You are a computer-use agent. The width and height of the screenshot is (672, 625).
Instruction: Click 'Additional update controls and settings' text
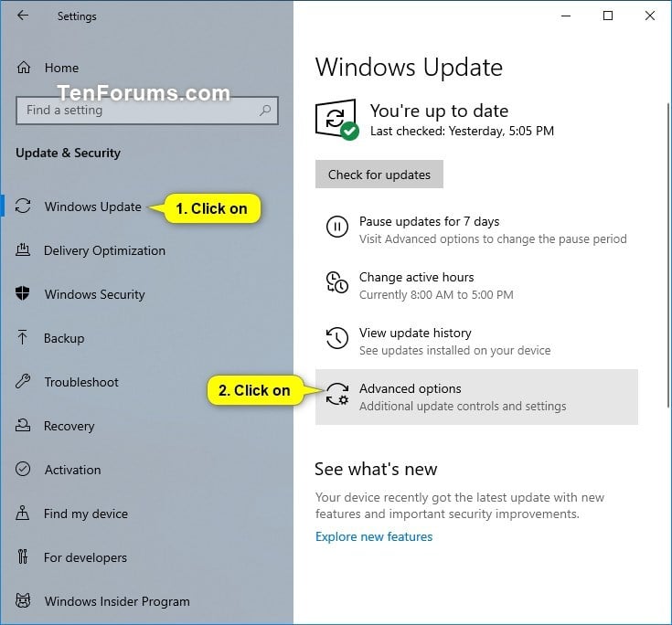pos(463,406)
